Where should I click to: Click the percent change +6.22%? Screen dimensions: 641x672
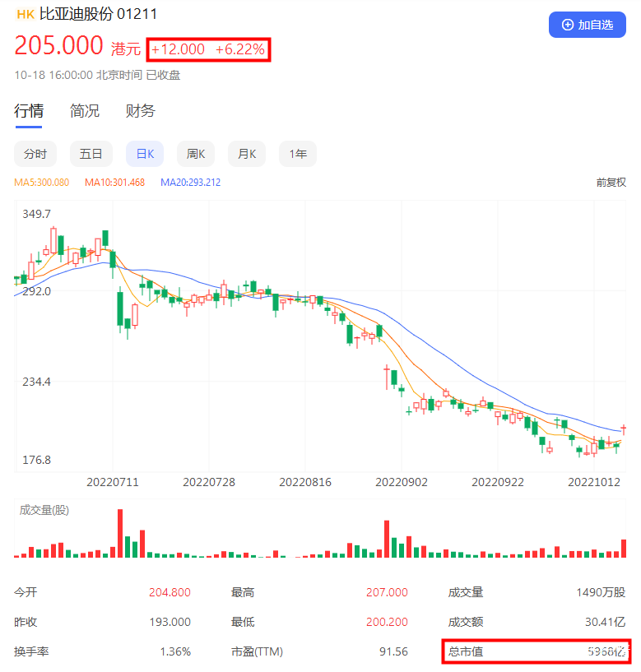(240, 49)
